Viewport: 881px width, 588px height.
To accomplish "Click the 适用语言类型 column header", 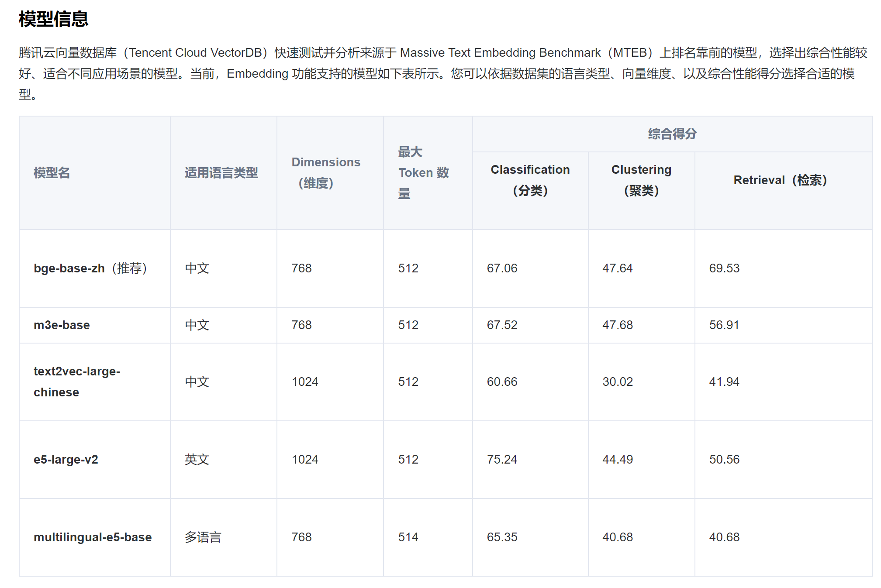I will coord(221,173).
